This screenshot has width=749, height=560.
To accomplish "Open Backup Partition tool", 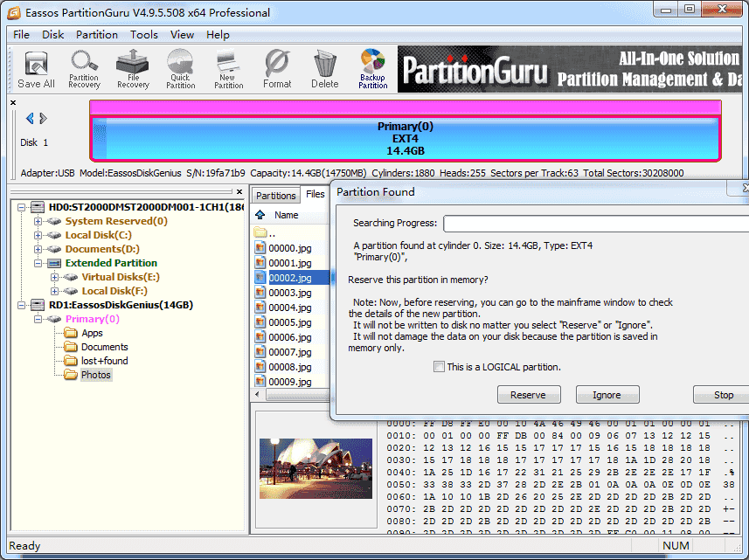I will click(372, 70).
